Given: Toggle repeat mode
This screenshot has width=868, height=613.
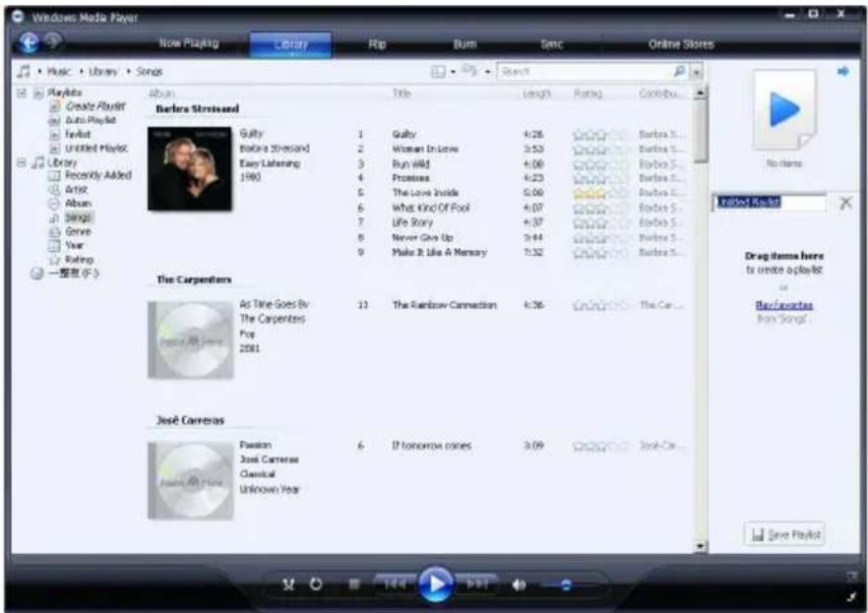Looking at the screenshot, I should coord(316,584).
